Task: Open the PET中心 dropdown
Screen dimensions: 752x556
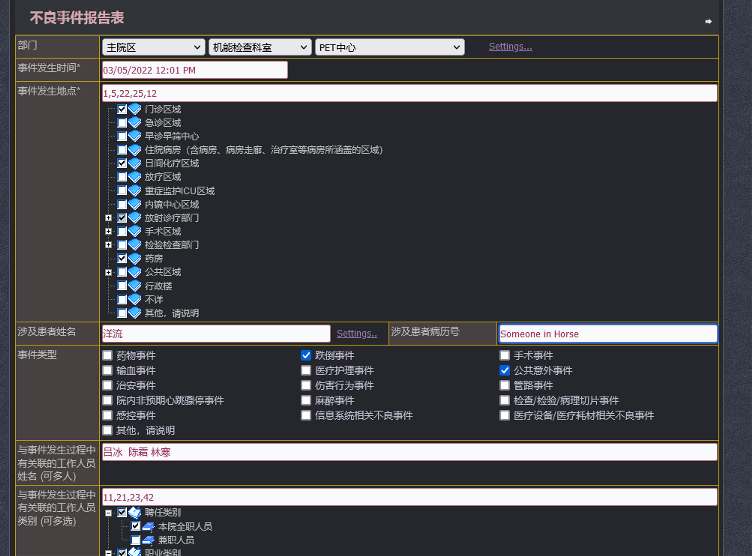Action: (389, 47)
